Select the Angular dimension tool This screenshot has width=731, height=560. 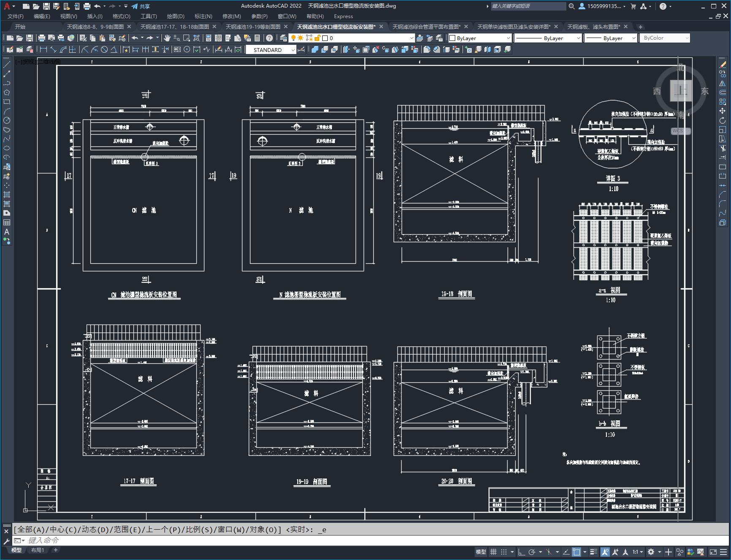tap(114, 50)
